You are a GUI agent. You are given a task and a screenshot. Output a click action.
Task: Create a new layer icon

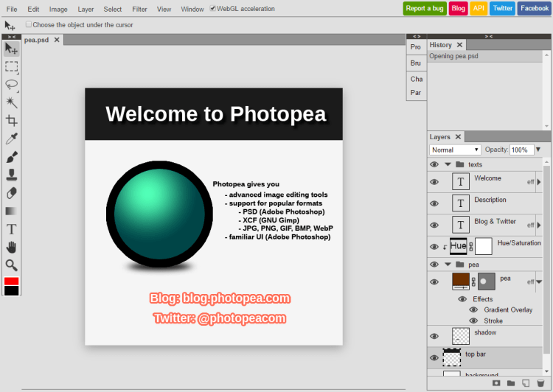(526, 383)
